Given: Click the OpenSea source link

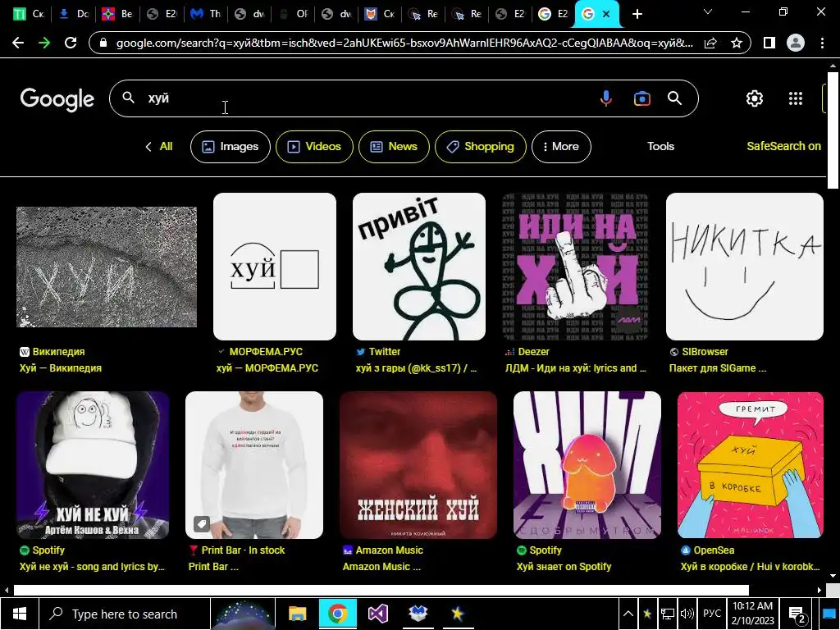Looking at the screenshot, I should 714,550.
